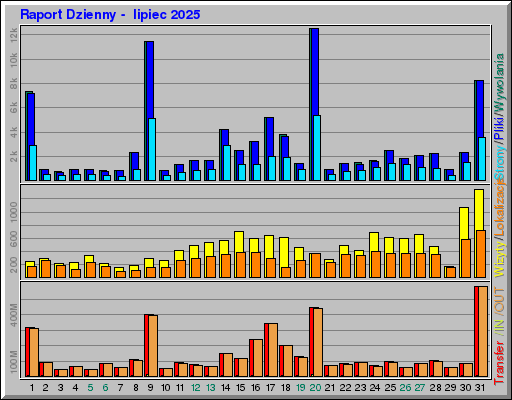The height and width of the screenshot is (400, 512).
Task: Click the yellow visits bar for day 30
Action: [464, 223]
